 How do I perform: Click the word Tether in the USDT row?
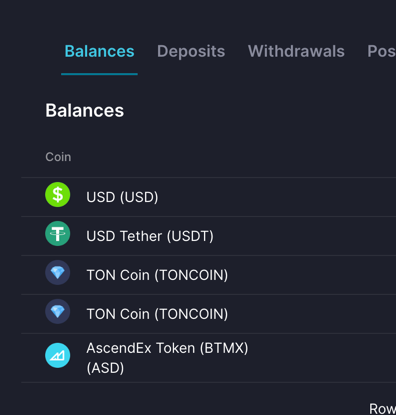point(141,236)
